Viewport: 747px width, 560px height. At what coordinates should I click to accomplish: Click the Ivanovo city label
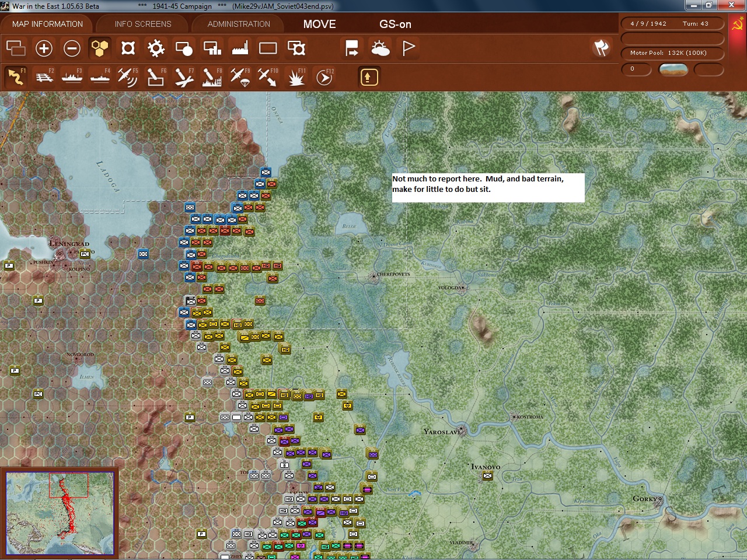486,467
